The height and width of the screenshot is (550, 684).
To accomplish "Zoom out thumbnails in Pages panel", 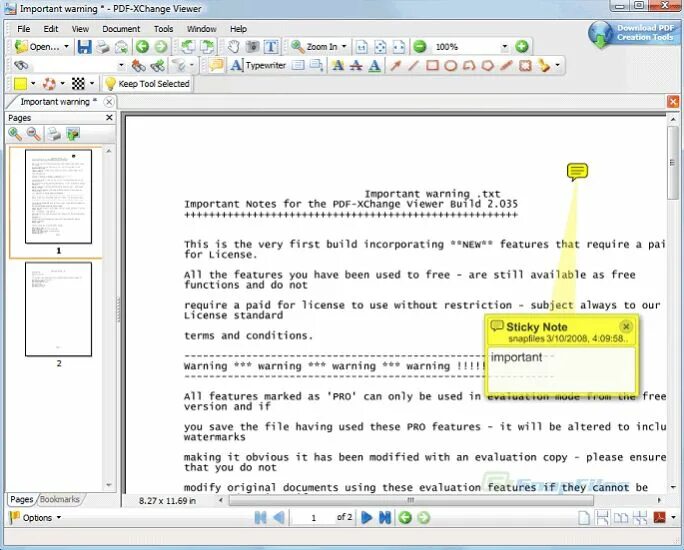I will click(34, 134).
